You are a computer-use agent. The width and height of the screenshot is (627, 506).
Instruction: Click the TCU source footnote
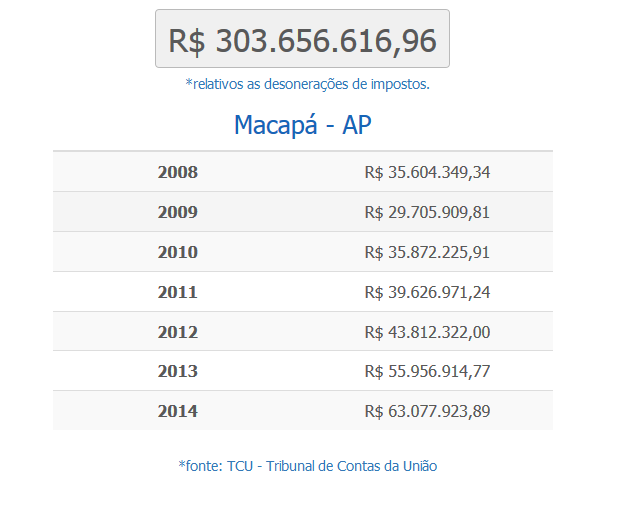pos(308,466)
